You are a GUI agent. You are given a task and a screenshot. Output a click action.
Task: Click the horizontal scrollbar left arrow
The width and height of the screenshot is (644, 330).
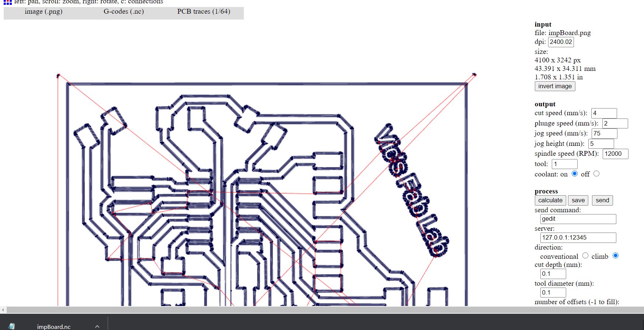3,310
